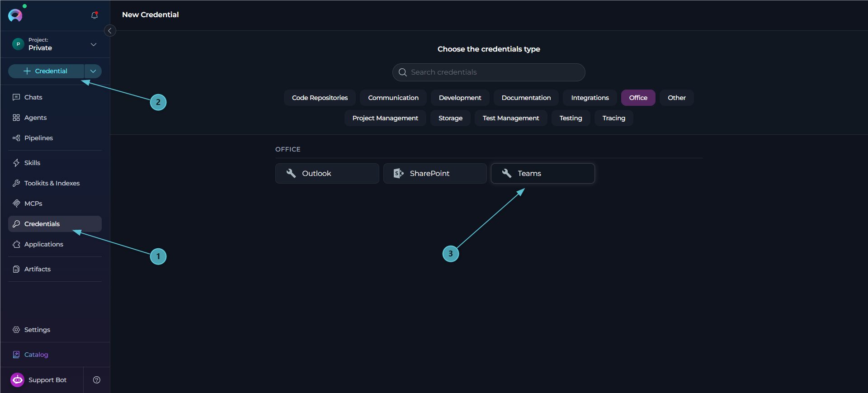Open the help question mark icon
The width and height of the screenshot is (868, 393).
97,380
